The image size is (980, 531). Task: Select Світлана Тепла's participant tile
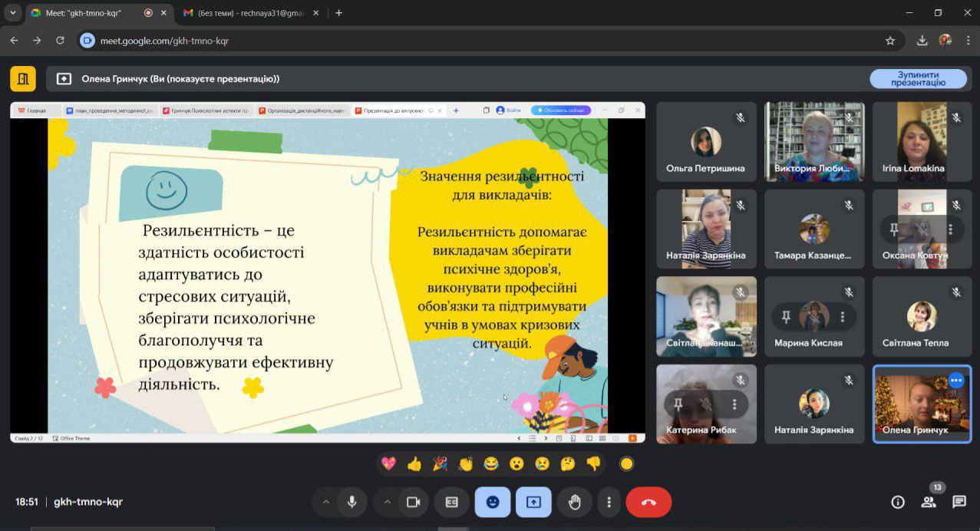[x=922, y=316]
